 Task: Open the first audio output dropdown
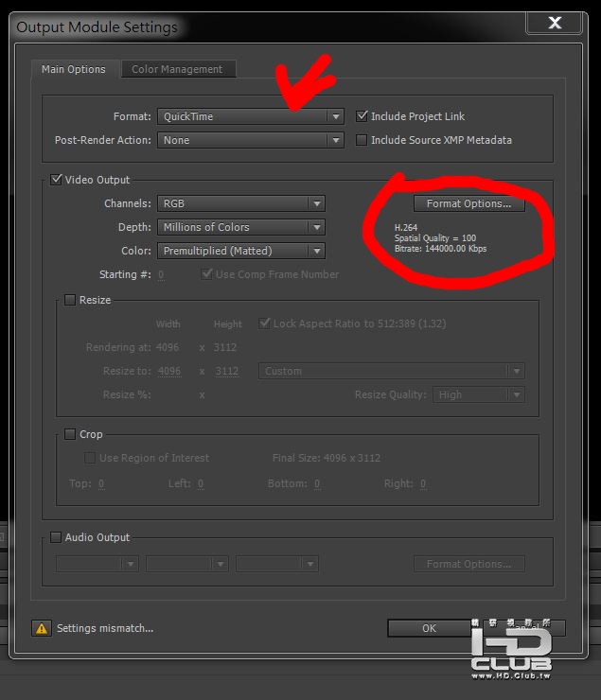click(x=97, y=565)
